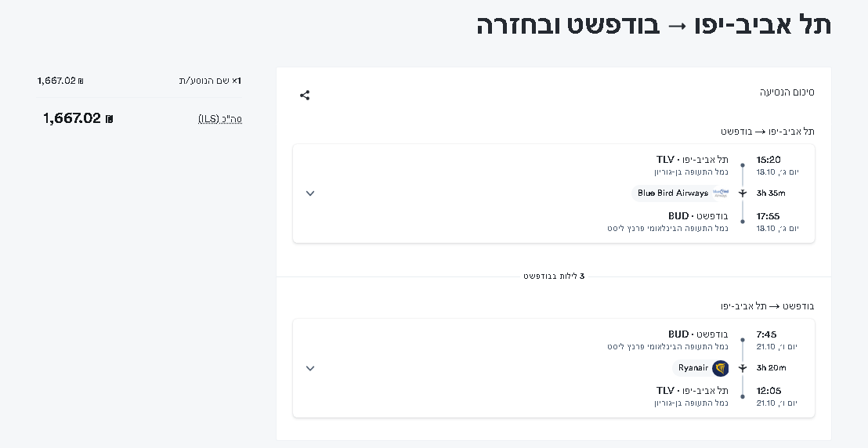Click the airplane icon beside 3h 35m

tap(743, 193)
